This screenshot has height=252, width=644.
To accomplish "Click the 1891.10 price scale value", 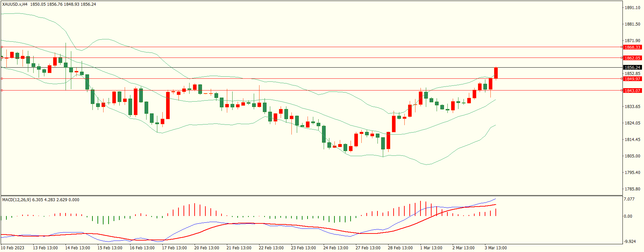I will click(632, 8).
